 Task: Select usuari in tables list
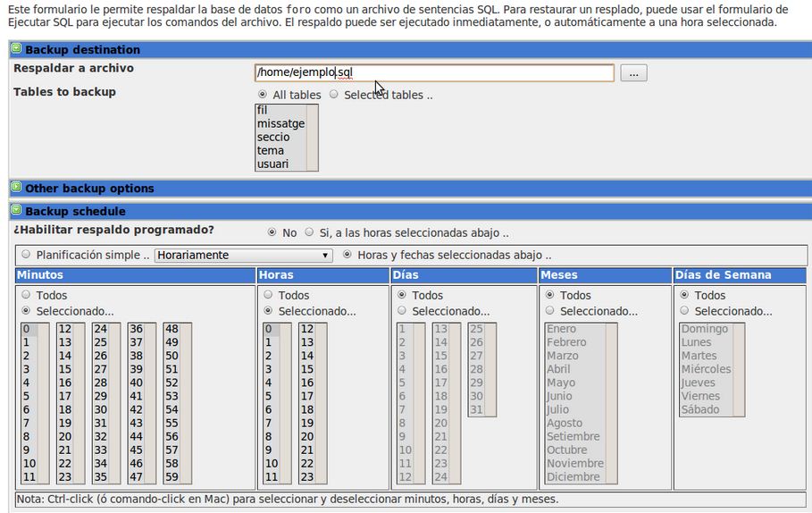click(272, 164)
